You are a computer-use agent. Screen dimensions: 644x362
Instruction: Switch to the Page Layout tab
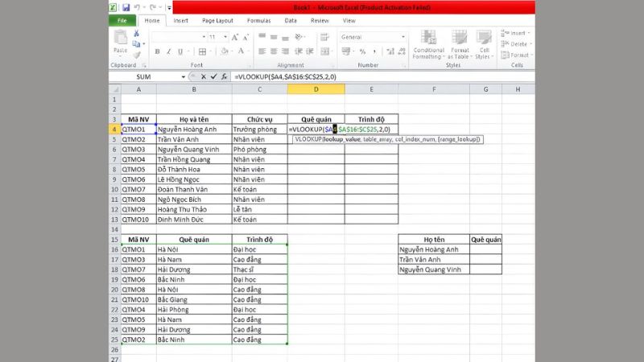217,21
